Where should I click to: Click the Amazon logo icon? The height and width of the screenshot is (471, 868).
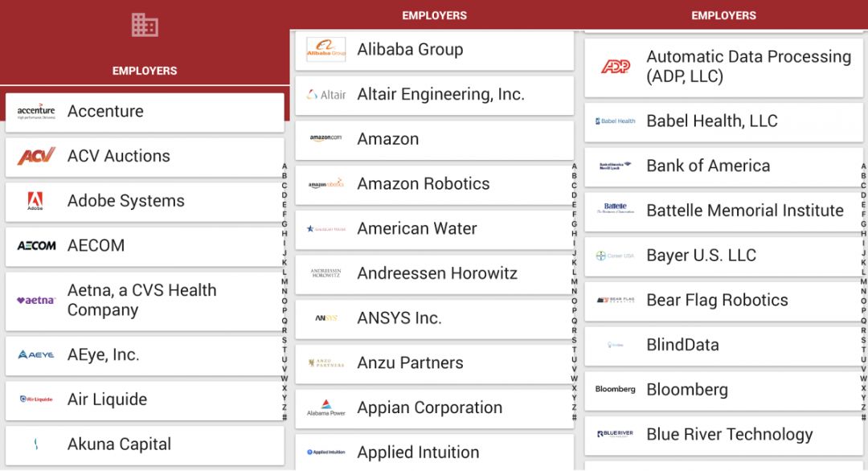coord(325,139)
